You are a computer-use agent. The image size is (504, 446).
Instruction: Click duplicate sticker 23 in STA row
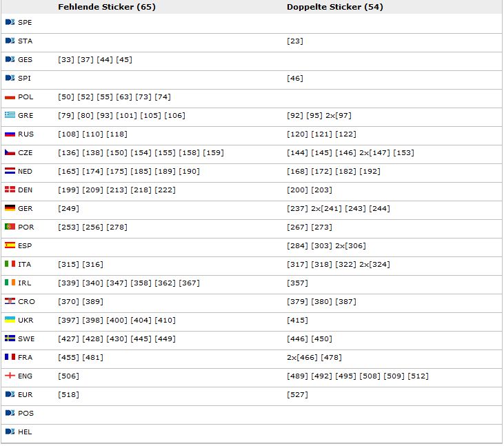295,41
